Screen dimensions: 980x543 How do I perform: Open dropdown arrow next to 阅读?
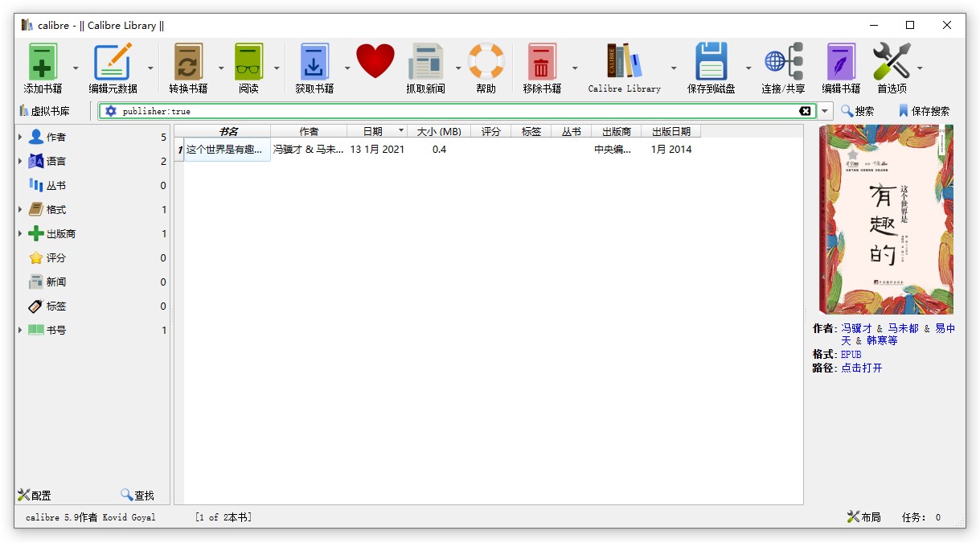(277, 68)
